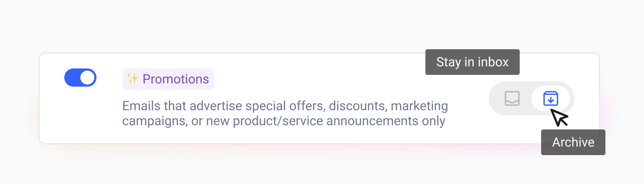Set Promotions emails to Archive

(x=550, y=98)
